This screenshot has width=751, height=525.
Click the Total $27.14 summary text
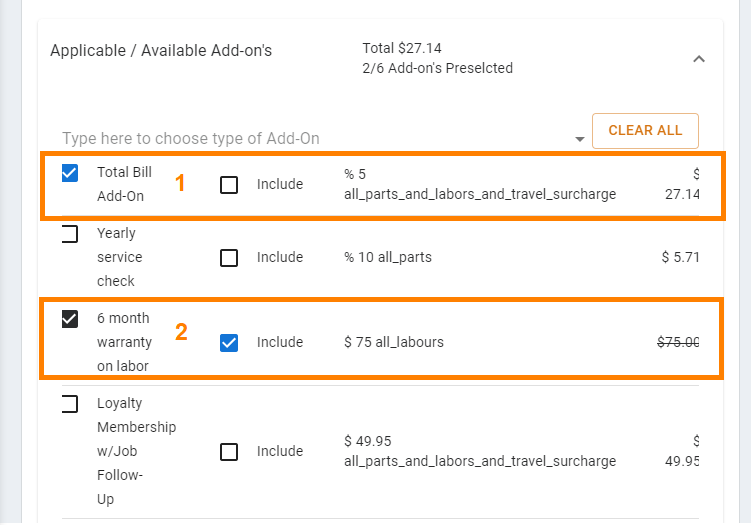402,48
